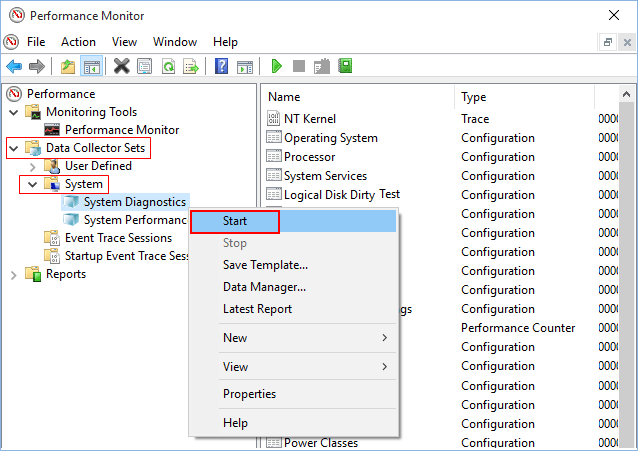Select Performance Monitor under Monitoring Tools
Viewport: 638px width, 451px height.
(122, 130)
